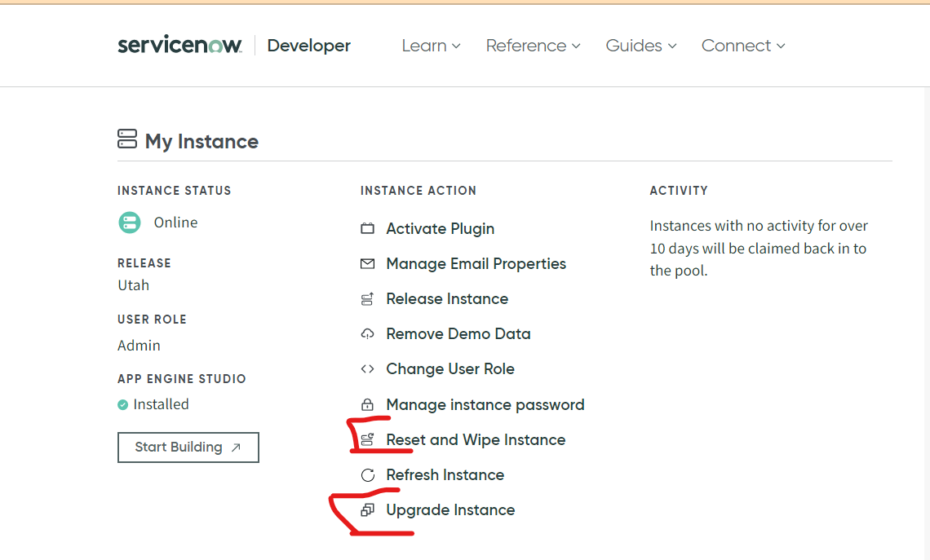Click the My Instance heading
The width and height of the screenshot is (930, 560).
pyautogui.click(x=201, y=142)
